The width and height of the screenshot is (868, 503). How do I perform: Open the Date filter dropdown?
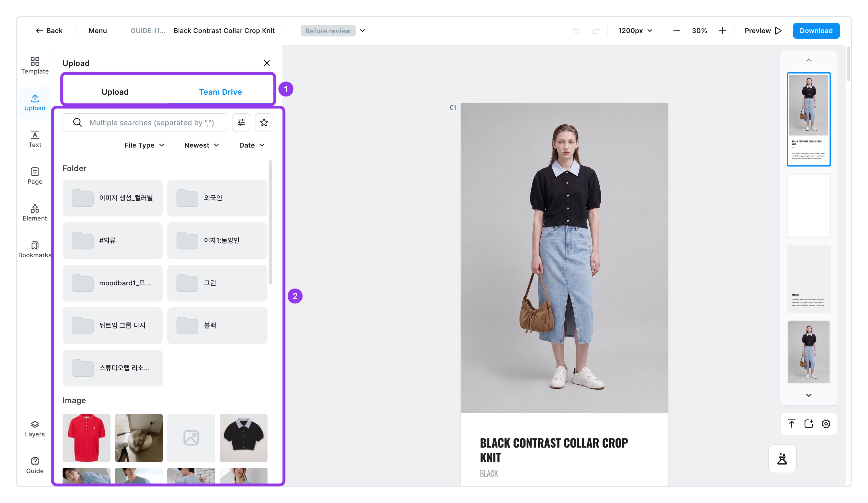tap(252, 145)
